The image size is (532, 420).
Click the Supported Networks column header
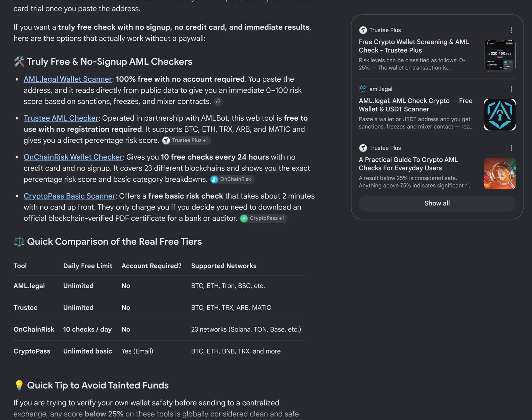[x=224, y=266]
